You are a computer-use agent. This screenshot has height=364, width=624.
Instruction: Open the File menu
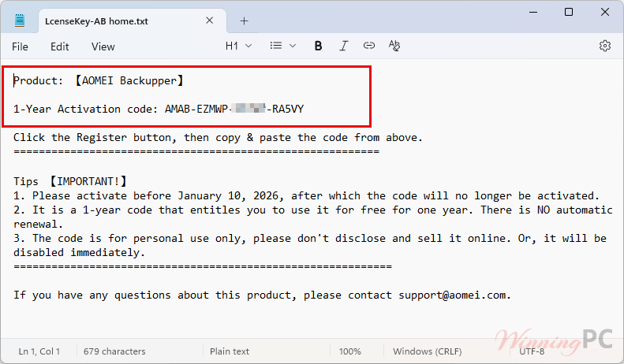[20, 46]
